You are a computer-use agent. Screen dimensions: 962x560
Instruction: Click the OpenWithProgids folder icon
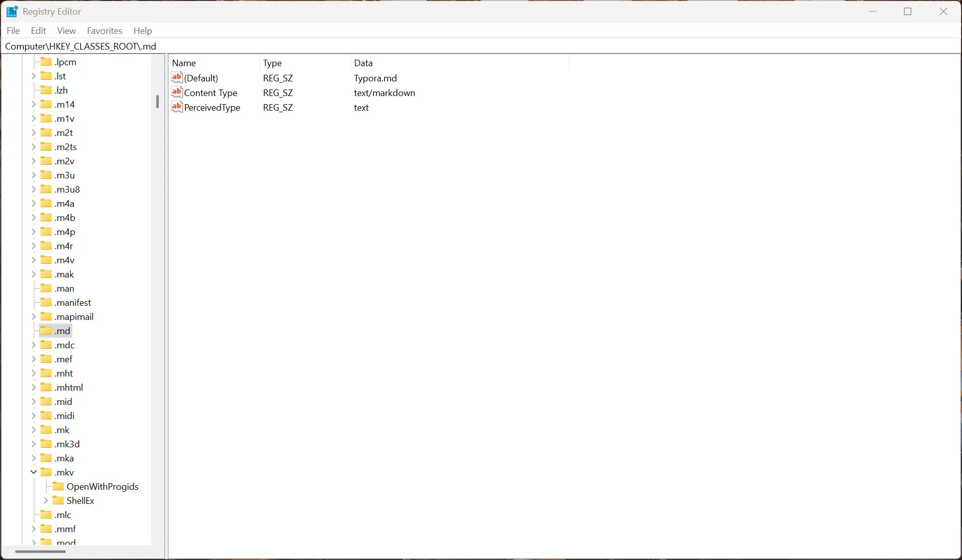point(59,486)
